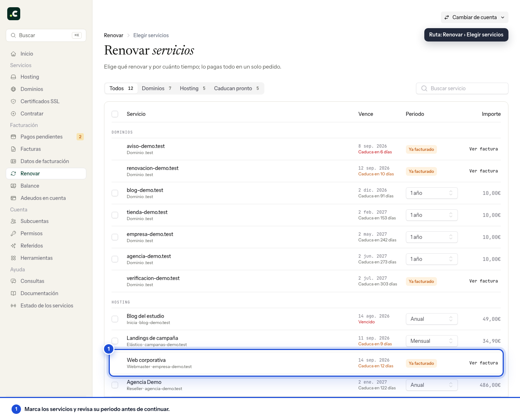Screen dimensions: 520x420
Task: Check the blog-demo.test checkbox
Action: (x=115, y=193)
